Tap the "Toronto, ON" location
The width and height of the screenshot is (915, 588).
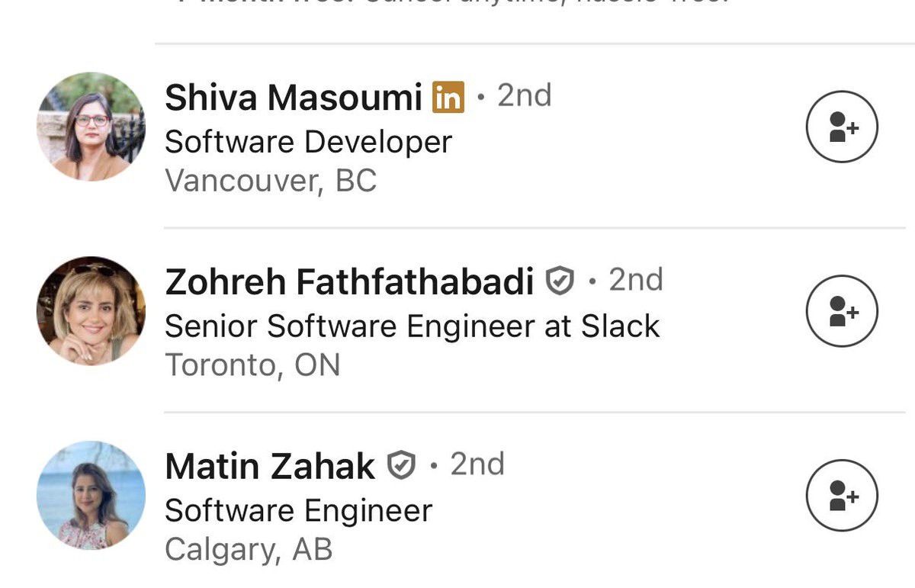252,365
